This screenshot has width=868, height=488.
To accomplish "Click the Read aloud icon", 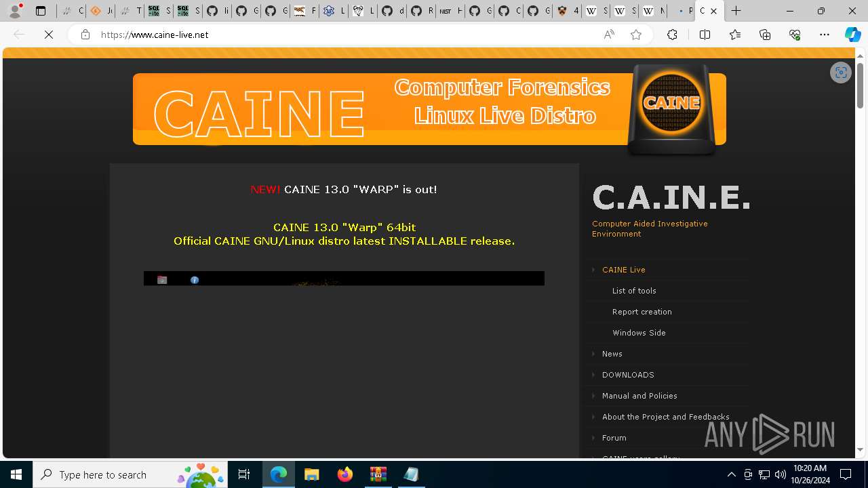I will coord(609,35).
